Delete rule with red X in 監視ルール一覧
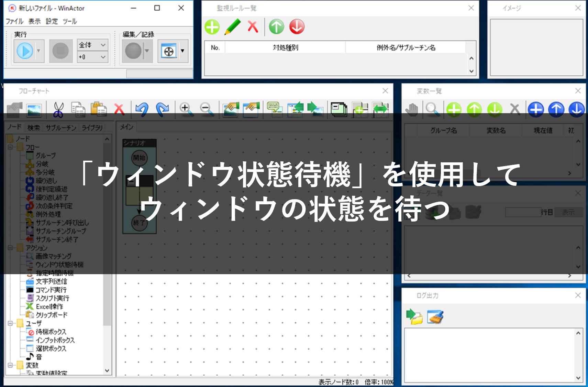This screenshot has width=588, height=387. click(253, 27)
